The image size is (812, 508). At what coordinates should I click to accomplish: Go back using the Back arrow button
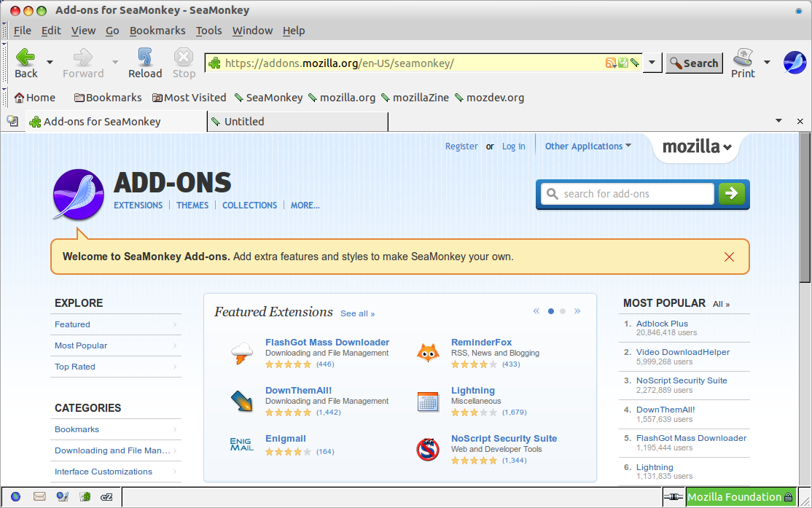coord(26,63)
